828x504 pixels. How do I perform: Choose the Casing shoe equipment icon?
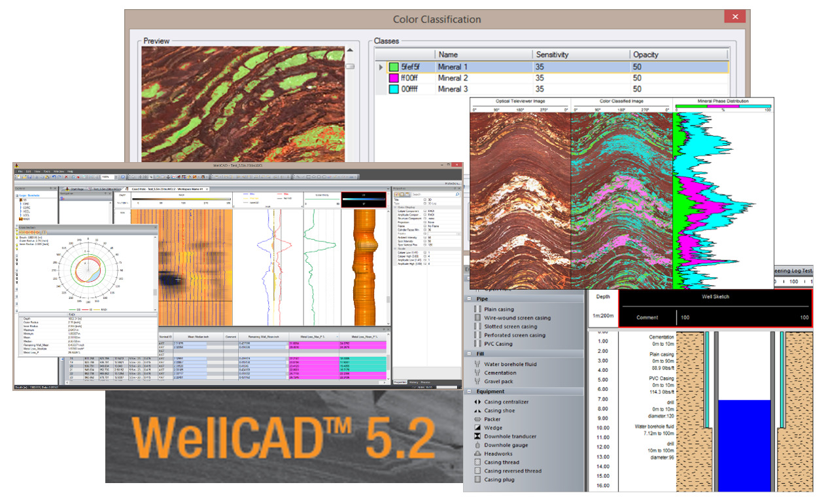pyautogui.click(x=477, y=411)
